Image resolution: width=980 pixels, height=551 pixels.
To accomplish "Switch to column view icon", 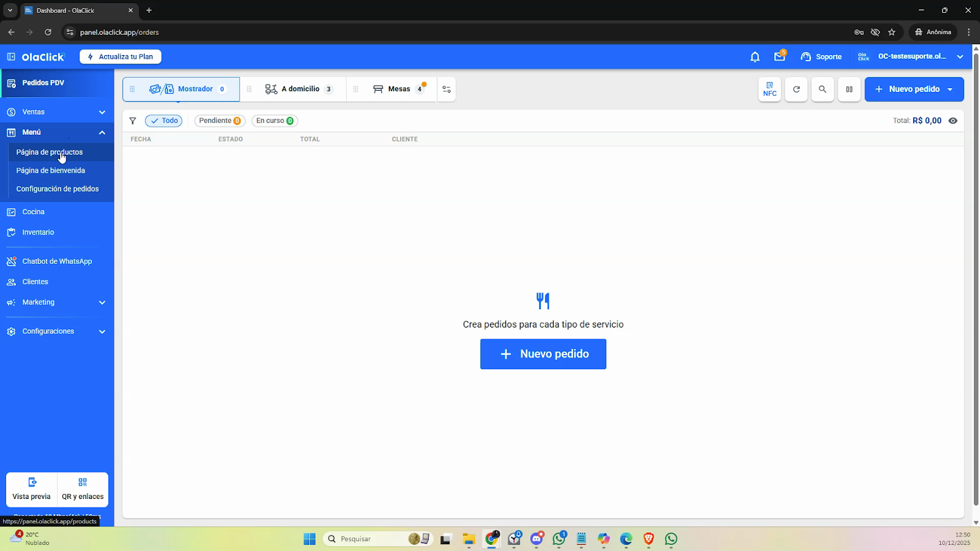I will pos(849,89).
